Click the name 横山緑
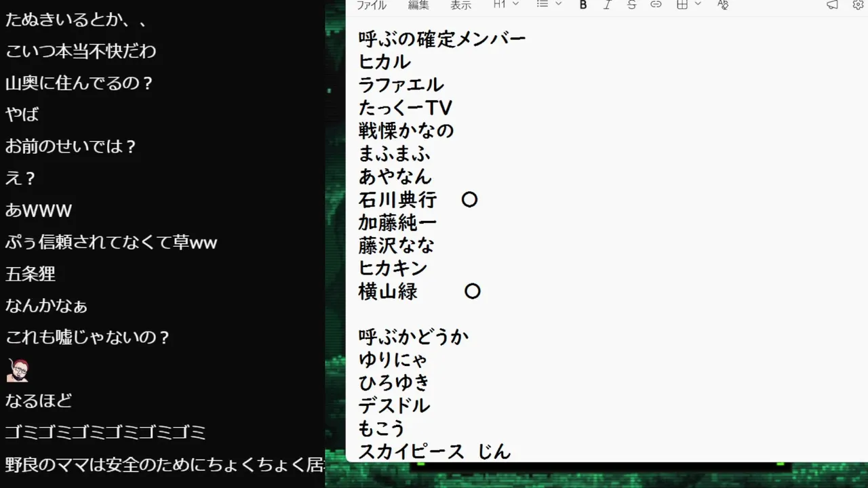Image resolution: width=868 pixels, height=488 pixels. (x=388, y=291)
